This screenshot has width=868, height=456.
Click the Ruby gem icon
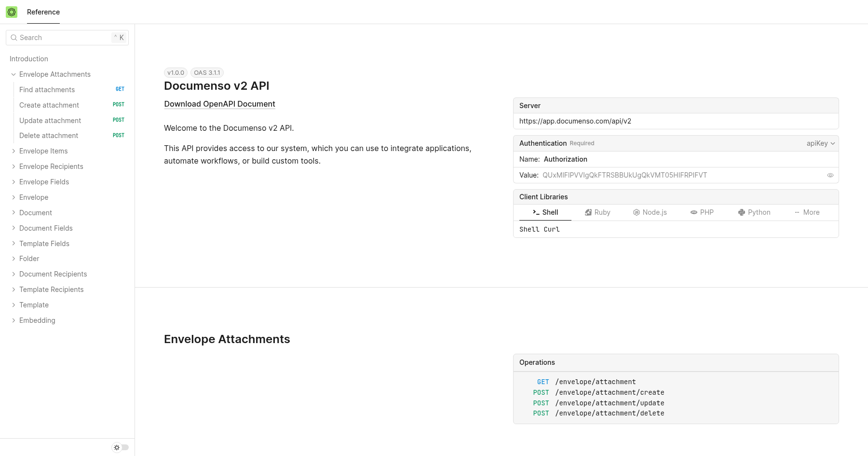coord(588,212)
